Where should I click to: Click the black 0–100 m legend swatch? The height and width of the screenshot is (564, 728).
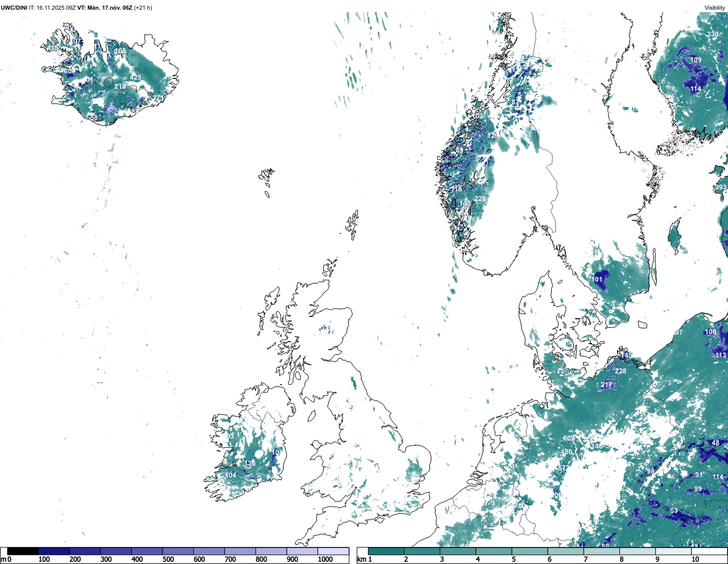coord(23,551)
